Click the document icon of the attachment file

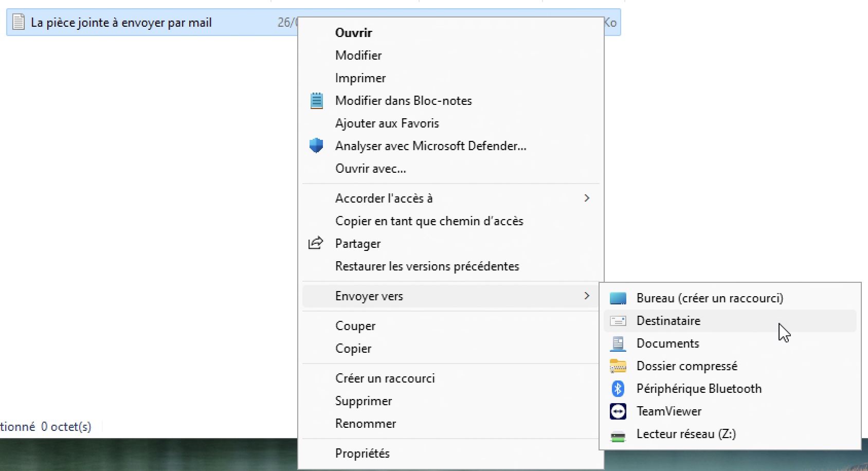[19, 22]
